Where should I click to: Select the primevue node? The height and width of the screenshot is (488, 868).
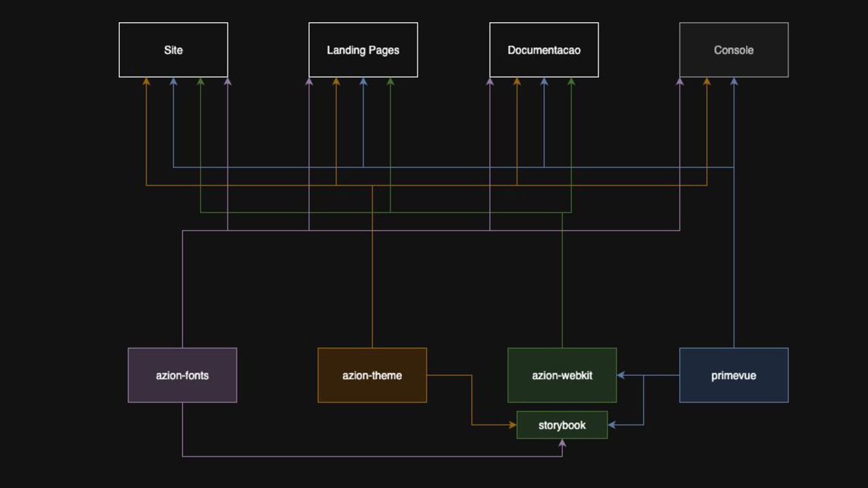tap(734, 375)
